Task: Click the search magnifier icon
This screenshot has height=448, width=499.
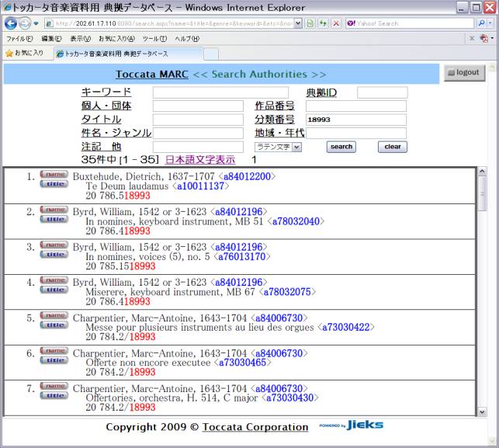Action: tap(481, 23)
